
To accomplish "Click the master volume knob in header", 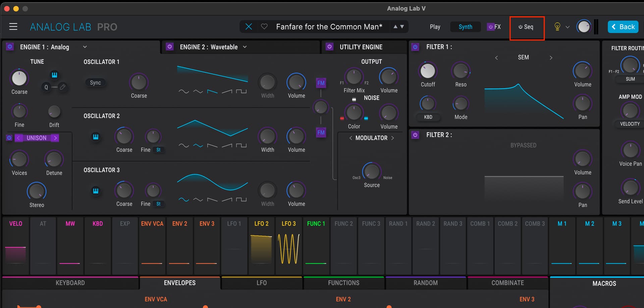I will 584,27.
